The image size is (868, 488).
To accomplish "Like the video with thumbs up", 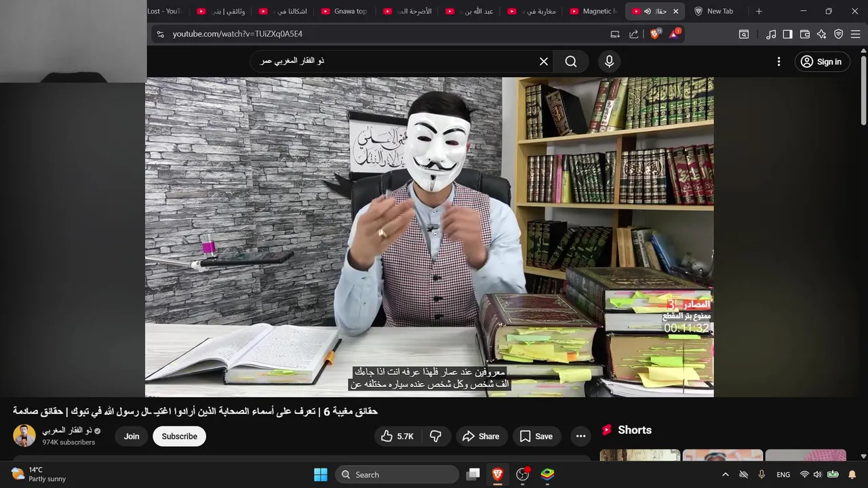I will point(397,436).
